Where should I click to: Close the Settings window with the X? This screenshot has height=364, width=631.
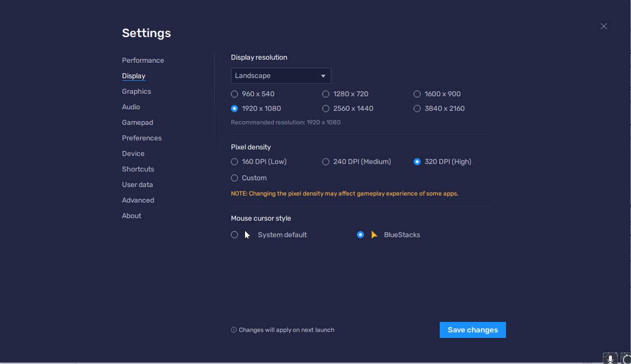point(603,26)
